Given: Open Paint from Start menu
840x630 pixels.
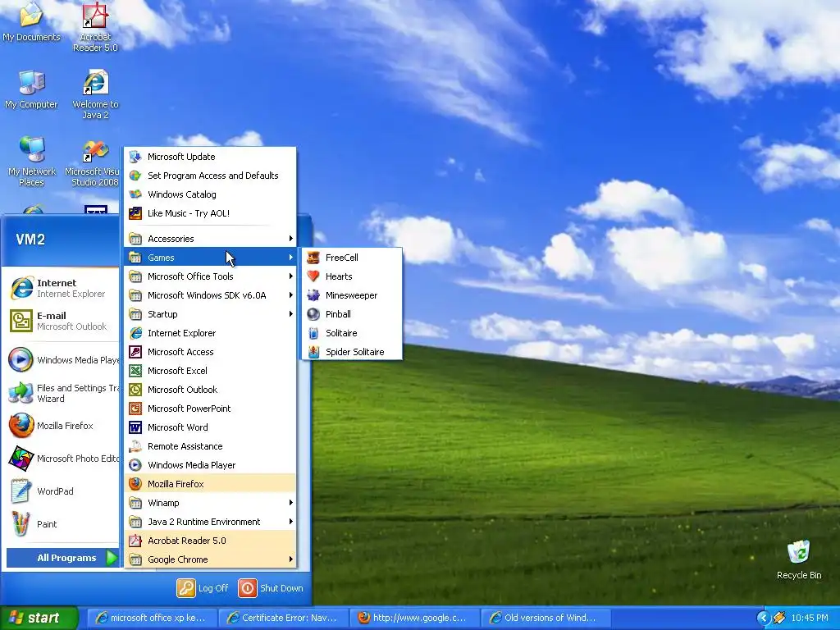Looking at the screenshot, I should [62, 524].
